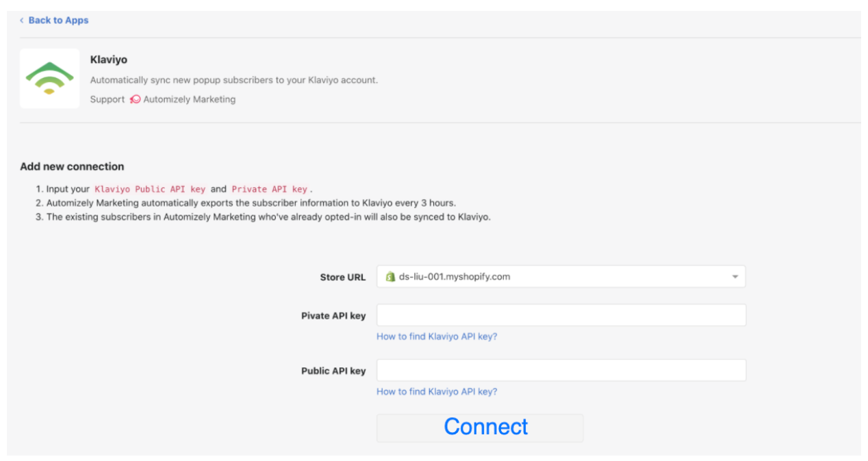Screen dimensions: 868x461
Task: Open the Store URL dropdown
Action: (x=561, y=277)
